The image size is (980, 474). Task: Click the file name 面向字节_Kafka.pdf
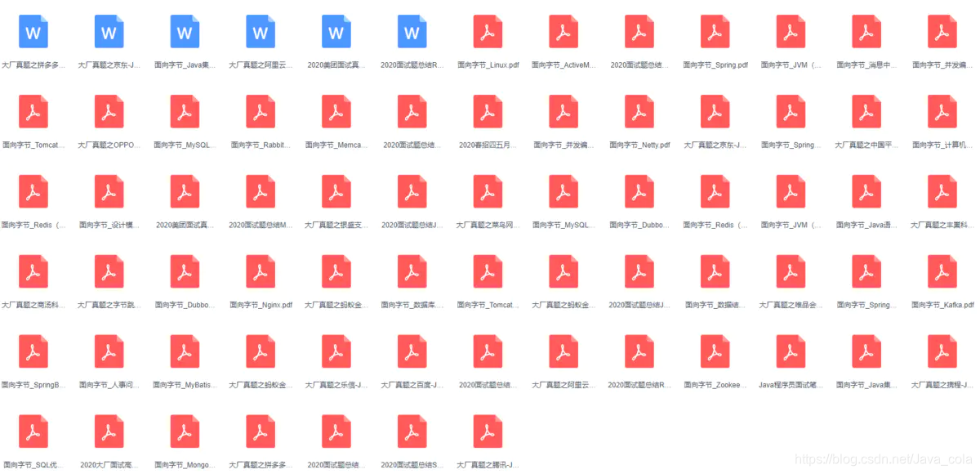pos(942,305)
